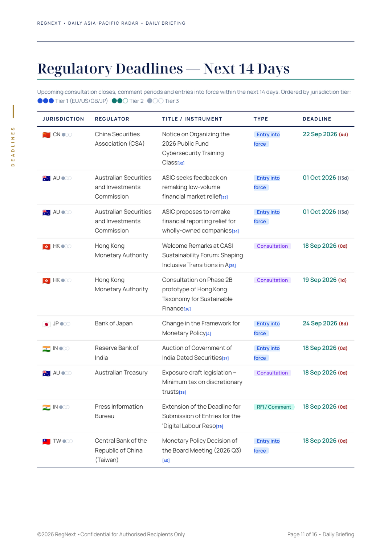392x555 pixels.
Task: Click the '©2026 RegNext' confidentiality footer text
Action: point(111,535)
